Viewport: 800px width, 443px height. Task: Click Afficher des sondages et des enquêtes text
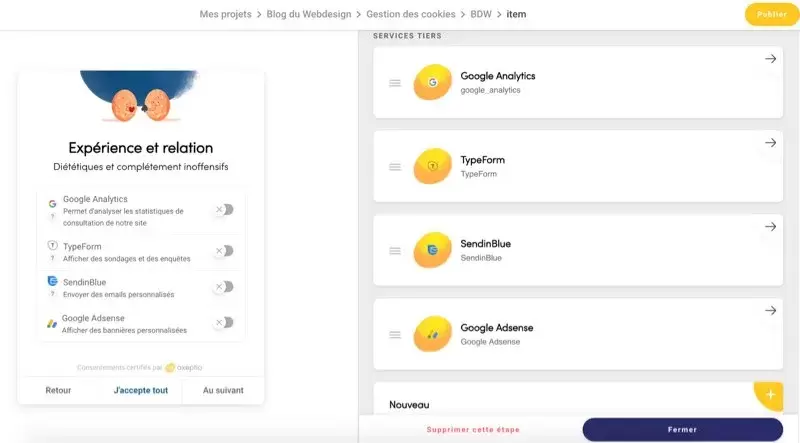tap(127, 259)
